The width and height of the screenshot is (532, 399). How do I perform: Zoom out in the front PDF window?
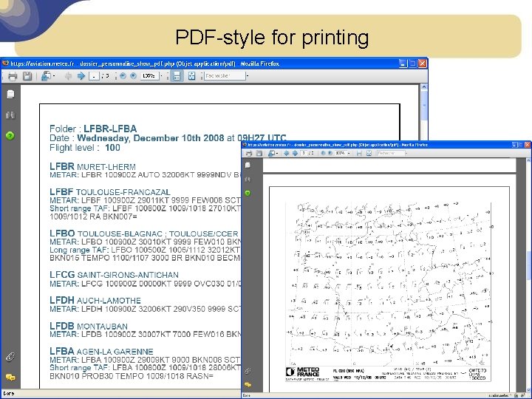(x=323, y=154)
